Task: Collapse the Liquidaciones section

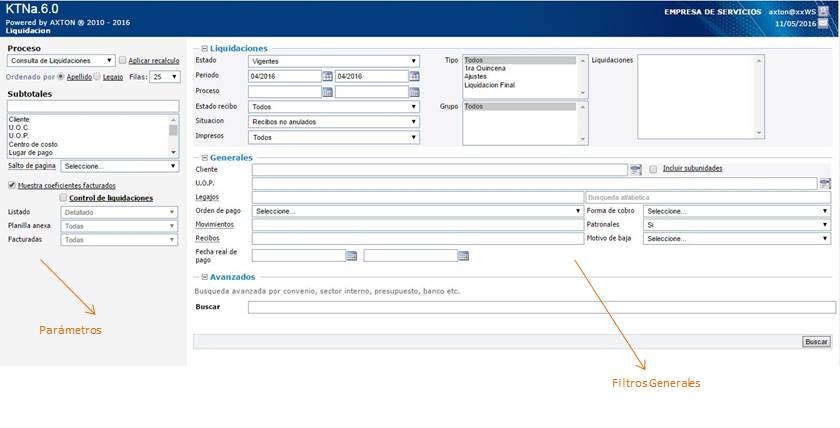Action: click(205, 48)
